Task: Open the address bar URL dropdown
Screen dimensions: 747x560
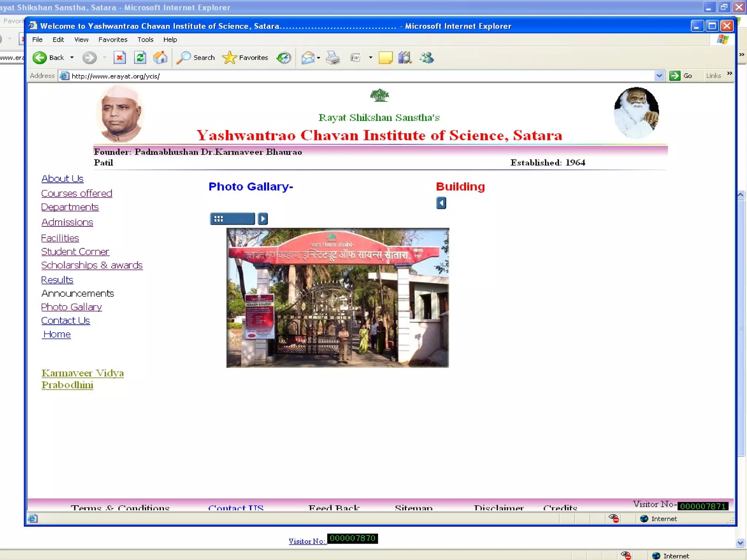Action: [659, 76]
